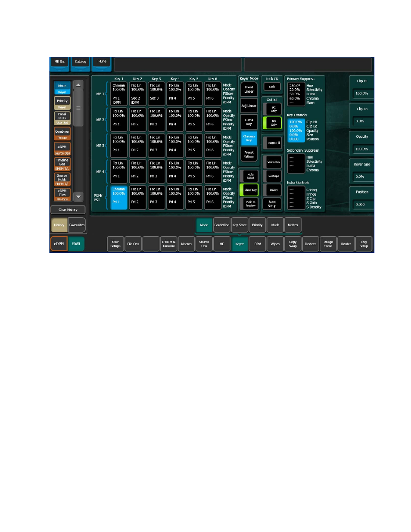The width and height of the screenshot is (411, 532).
Task: Open the Wipes menu
Action: (x=275, y=244)
